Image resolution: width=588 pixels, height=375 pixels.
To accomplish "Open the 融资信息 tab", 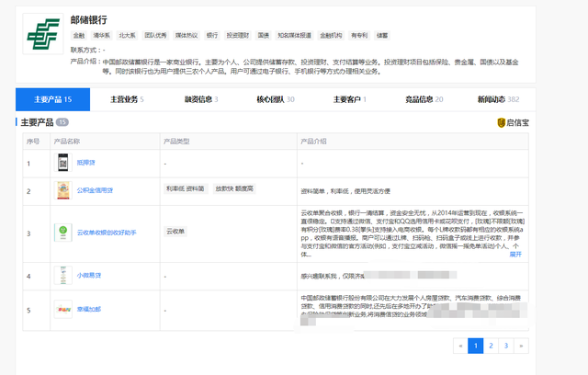I will (x=201, y=99).
